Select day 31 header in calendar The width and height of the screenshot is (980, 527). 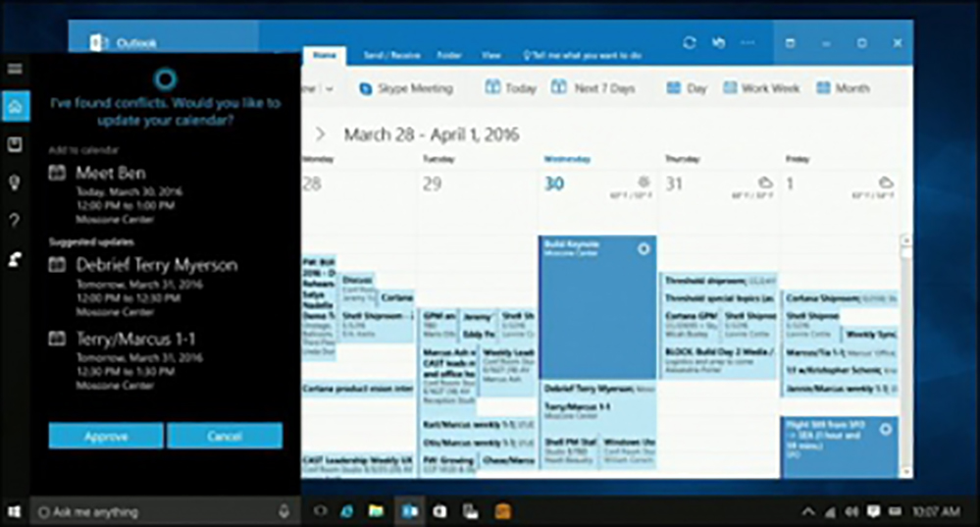point(674,184)
